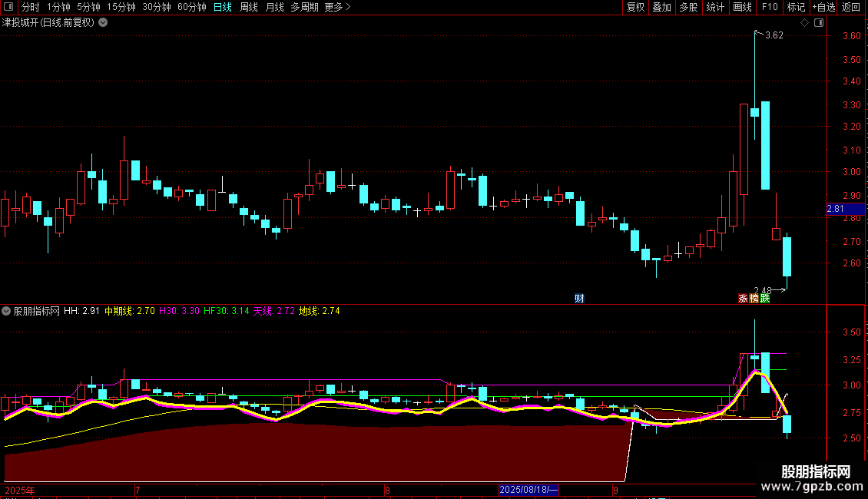Click the 标记 mark button
The height and width of the screenshot is (499, 868).
[796, 7]
